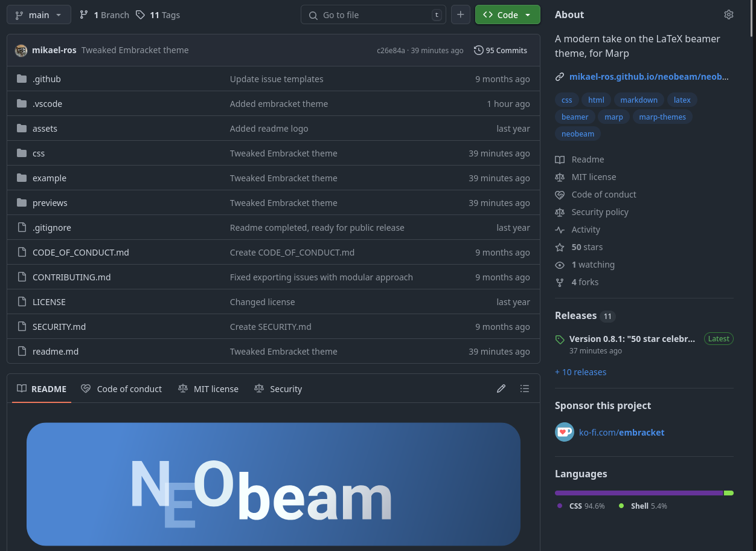Visit the ko-fi.com/embracket sponsor link
The image size is (756, 551).
tap(621, 432)
